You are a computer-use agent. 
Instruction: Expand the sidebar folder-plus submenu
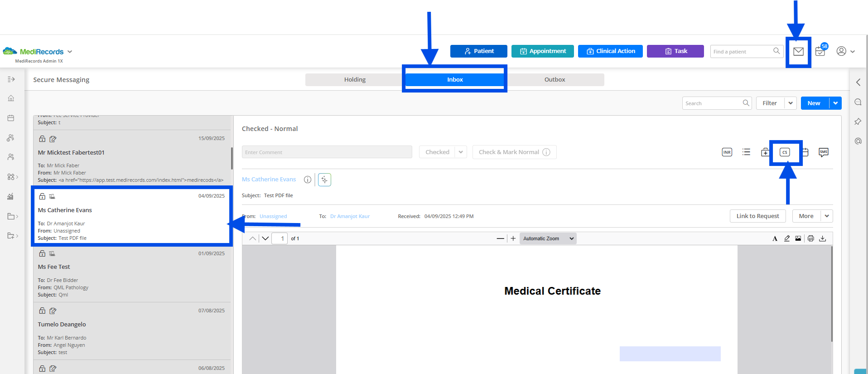coord(13,236)
